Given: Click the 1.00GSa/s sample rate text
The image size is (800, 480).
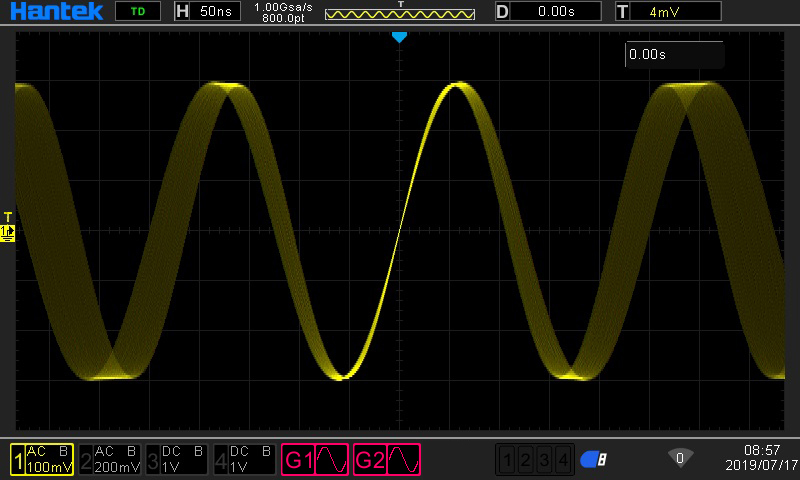Looking at the screenshot, I should tap(283, 7).
